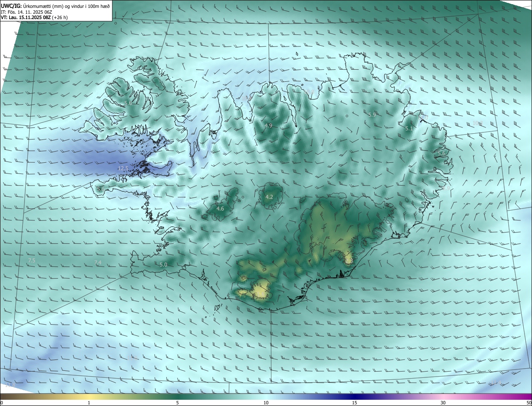The width and height of the screenshot is (532, 406).
Task: Click the "5.0" value on the map
Action: [163, 264]
